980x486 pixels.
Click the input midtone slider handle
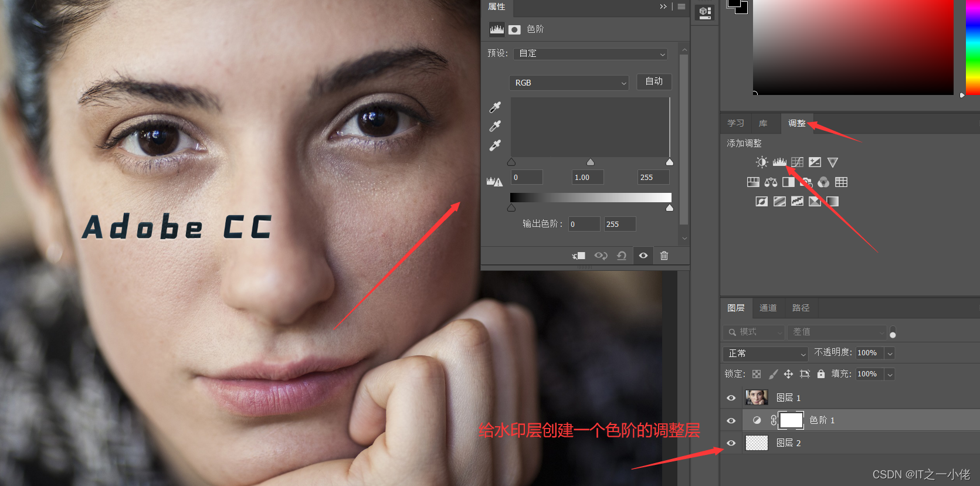point(591,162)
